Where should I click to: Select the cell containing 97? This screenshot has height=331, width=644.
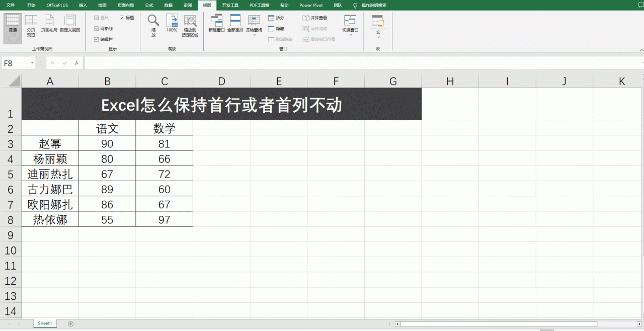[x=165, y=219]
